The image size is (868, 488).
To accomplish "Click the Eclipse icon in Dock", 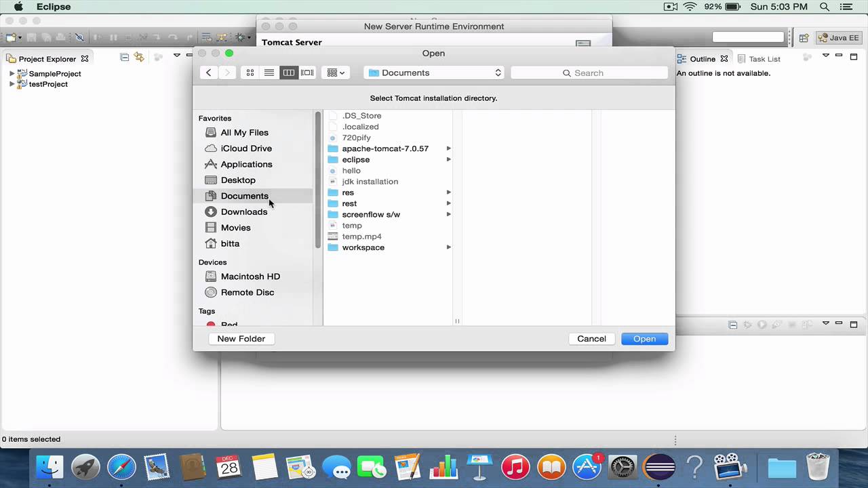I will (x=660, y=467).
